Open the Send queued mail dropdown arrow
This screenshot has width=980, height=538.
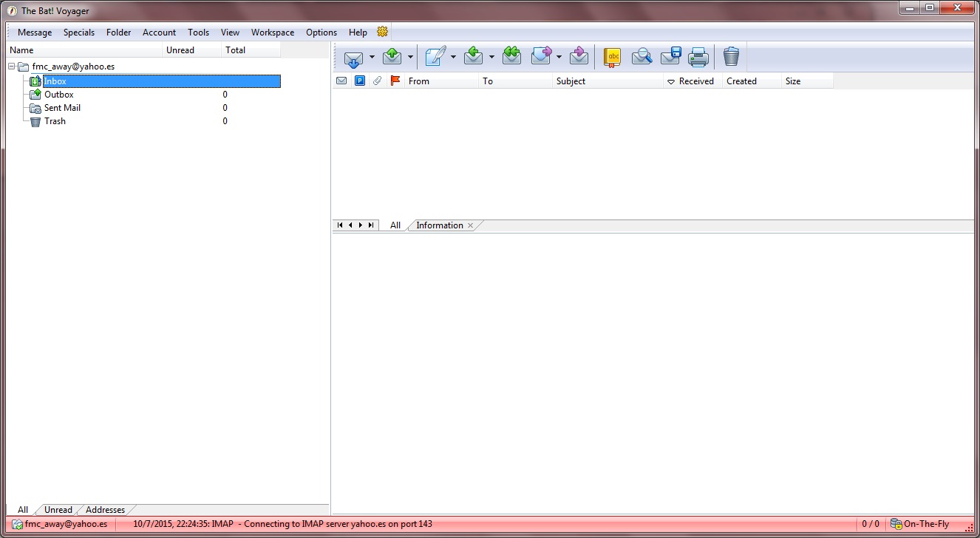(x=410, y=57)
